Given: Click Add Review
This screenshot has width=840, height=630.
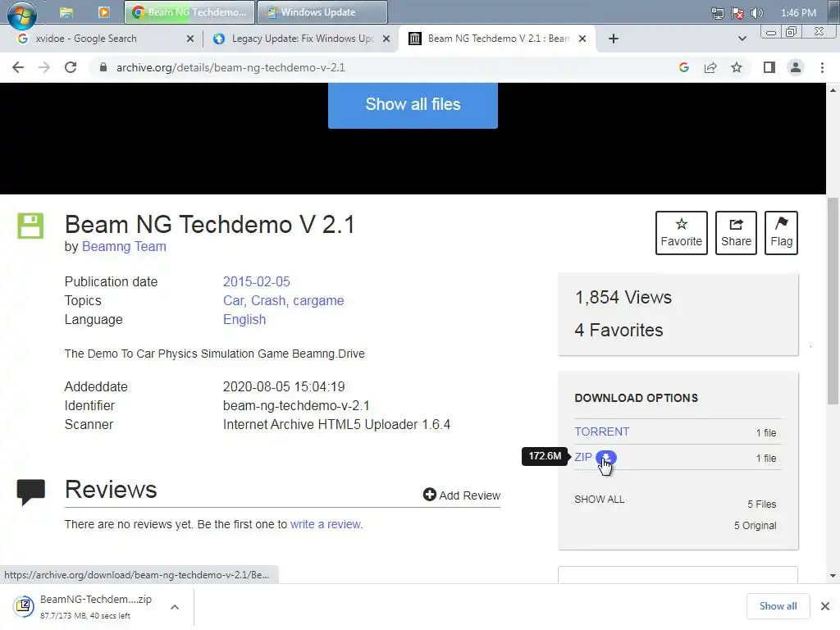Looking at the screenshot, I should click(x=462, y=495).
